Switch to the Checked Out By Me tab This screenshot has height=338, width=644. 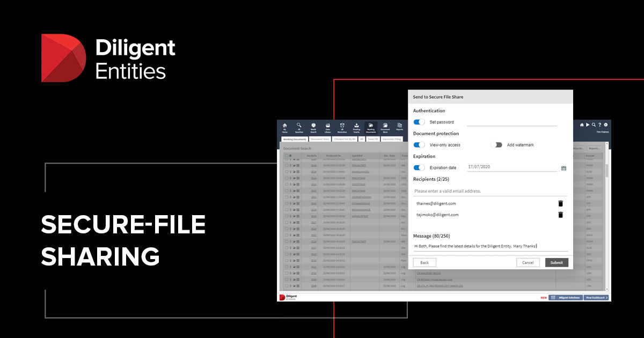tap(345, 139)
